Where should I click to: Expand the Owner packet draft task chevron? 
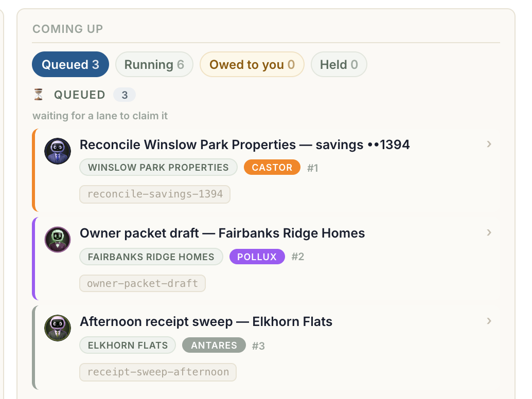coord(489,232)
